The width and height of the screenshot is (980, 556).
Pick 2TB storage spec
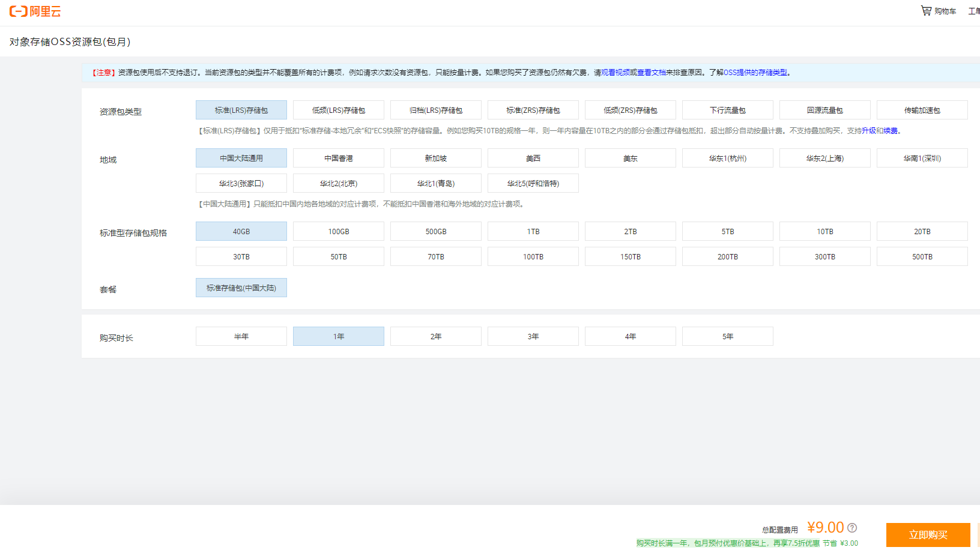(631, 231)
